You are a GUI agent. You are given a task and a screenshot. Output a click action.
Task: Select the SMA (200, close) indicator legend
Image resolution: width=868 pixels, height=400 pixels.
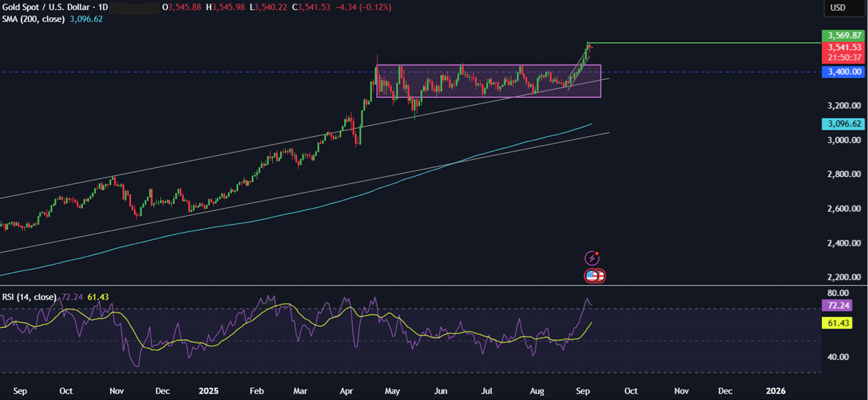click(34, 19)
